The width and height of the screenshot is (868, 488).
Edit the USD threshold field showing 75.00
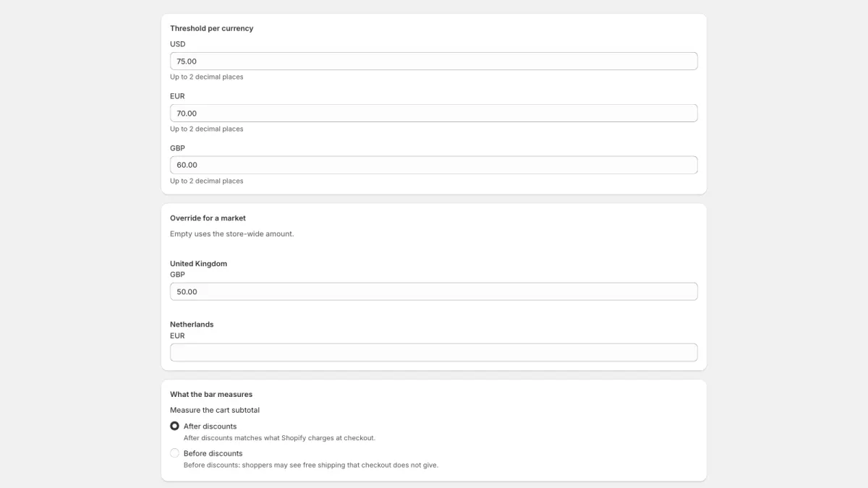[434, 61]
